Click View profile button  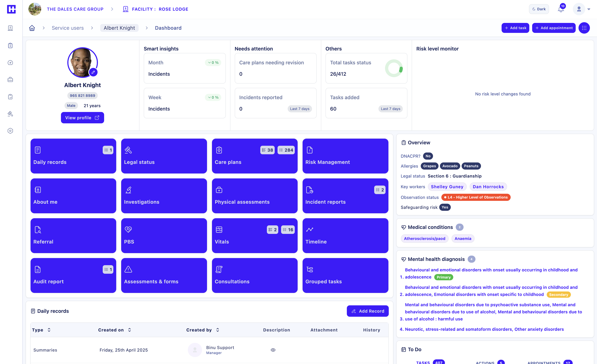[x=82, y=117]
